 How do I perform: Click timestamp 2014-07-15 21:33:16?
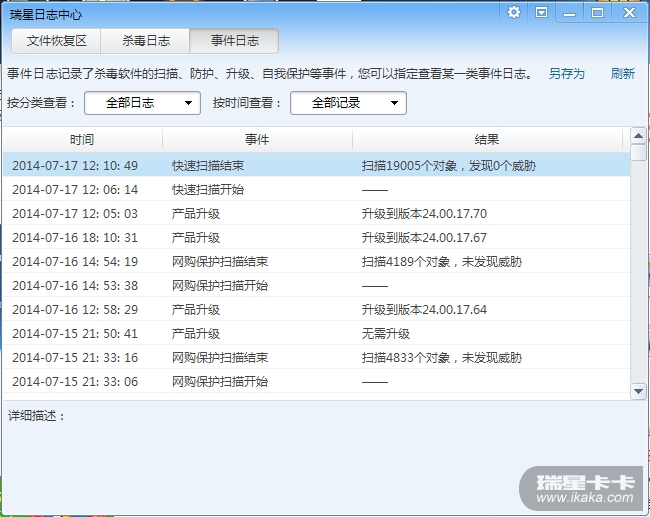[75, 358]
